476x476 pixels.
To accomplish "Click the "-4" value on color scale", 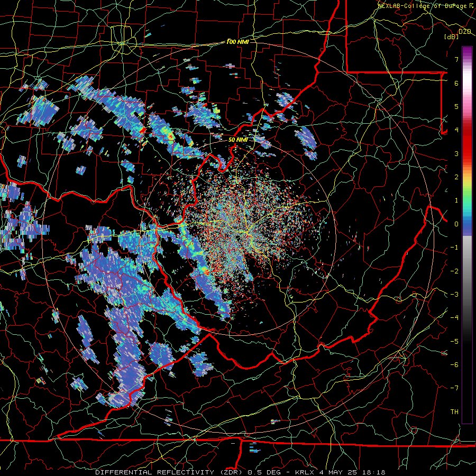I will [454, 317].
